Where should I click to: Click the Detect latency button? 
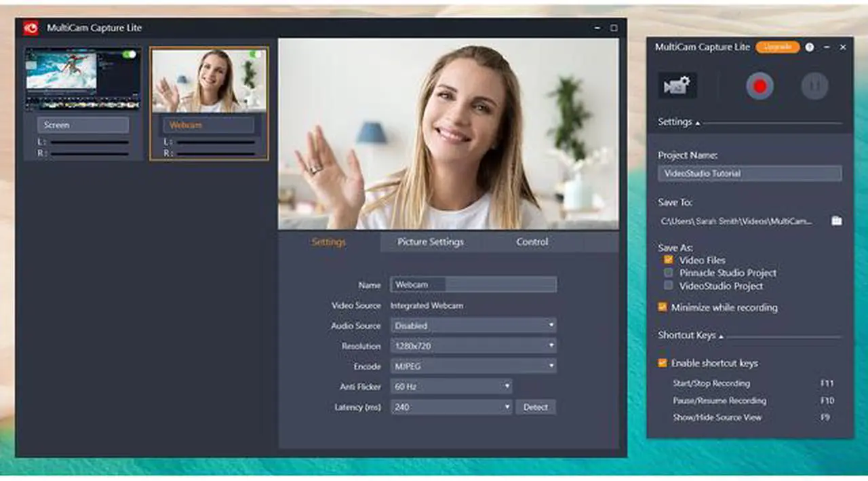coord(536,407)
